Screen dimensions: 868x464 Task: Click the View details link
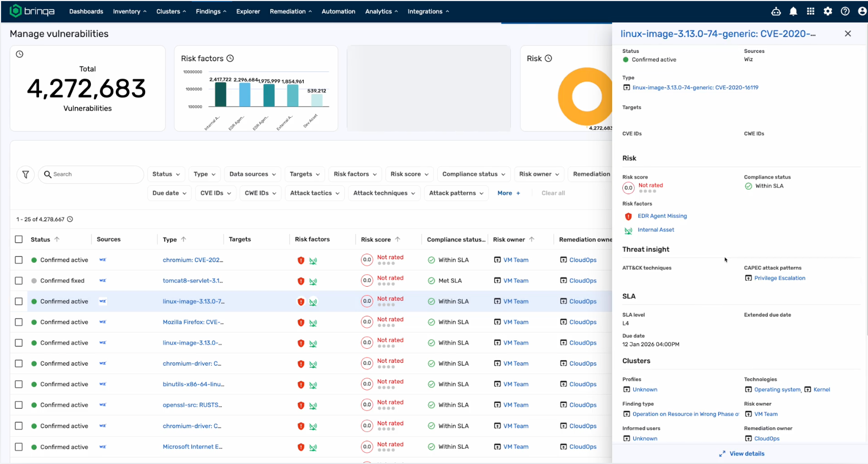(746, 454)
